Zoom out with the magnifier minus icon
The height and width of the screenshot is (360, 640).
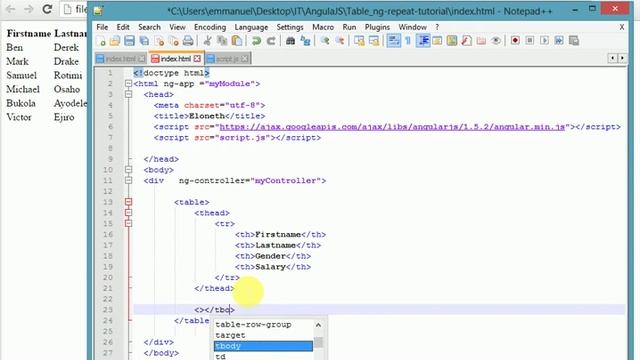point(340,41)
